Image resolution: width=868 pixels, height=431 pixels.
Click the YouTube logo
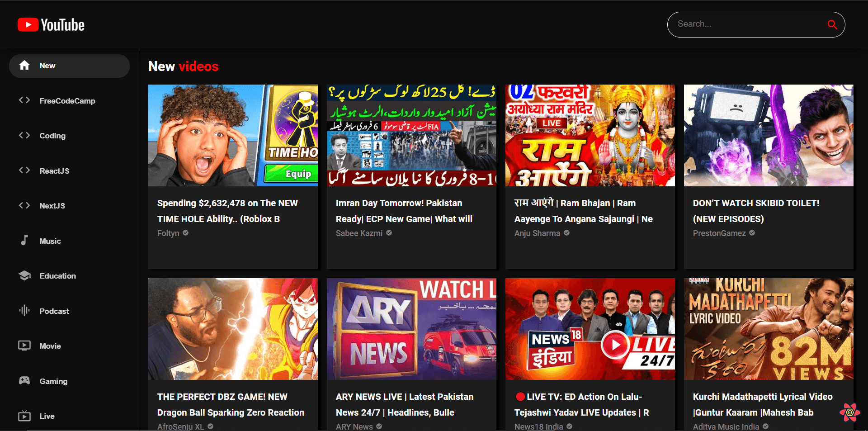(51, 24)
